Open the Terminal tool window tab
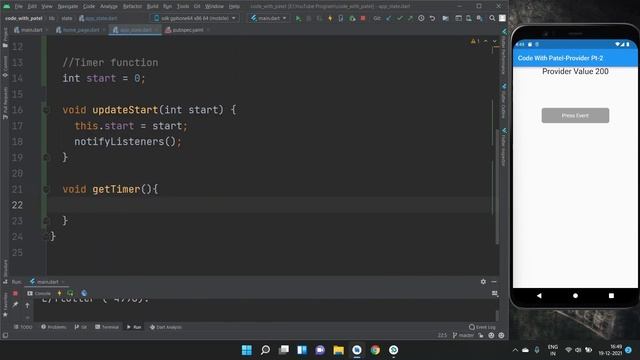Image resolution: width=640 pixels, height=360 pixels. [107, 327]
